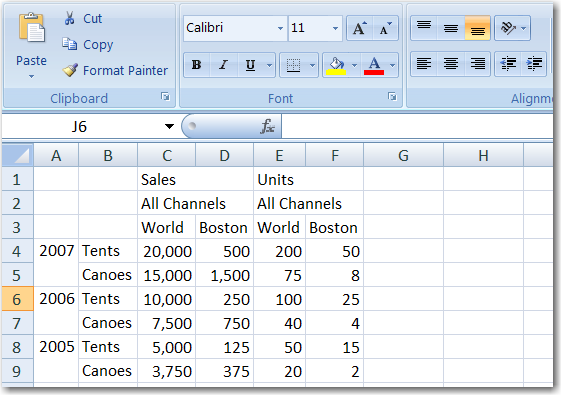This screenshot has height=395, width=561.
Task: Apply cell borders icon
Action: click(293, 65)
